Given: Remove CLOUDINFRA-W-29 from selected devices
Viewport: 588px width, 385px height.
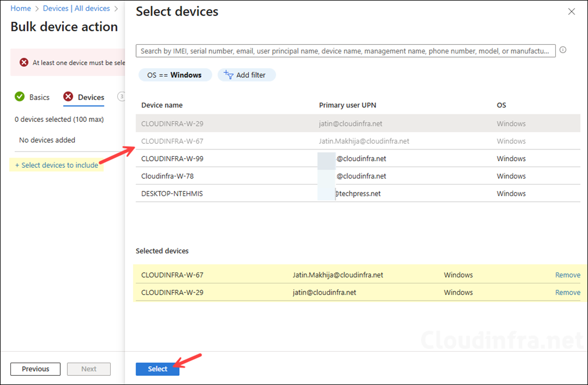Looking at the screenshot, I should click(x=567, y=292).
